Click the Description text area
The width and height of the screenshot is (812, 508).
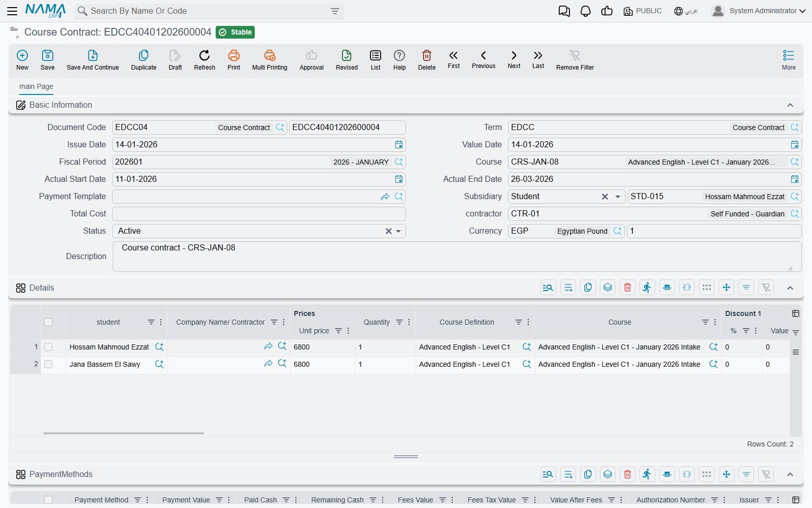click(x=457, y=257)
